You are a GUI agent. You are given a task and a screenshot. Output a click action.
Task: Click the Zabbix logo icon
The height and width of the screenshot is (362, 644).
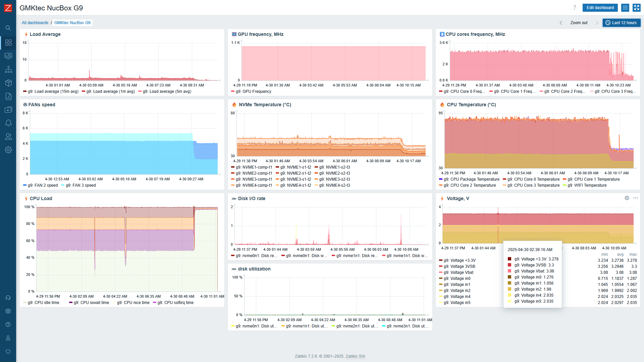pos(8,8)
